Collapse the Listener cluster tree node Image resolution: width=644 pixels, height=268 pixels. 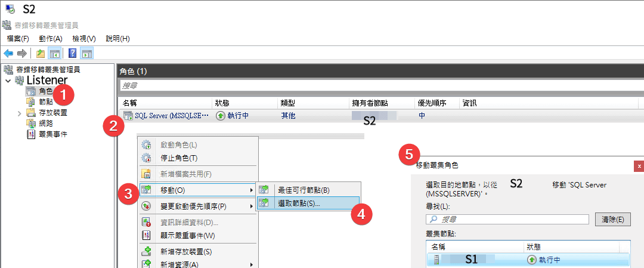(8, 80)
